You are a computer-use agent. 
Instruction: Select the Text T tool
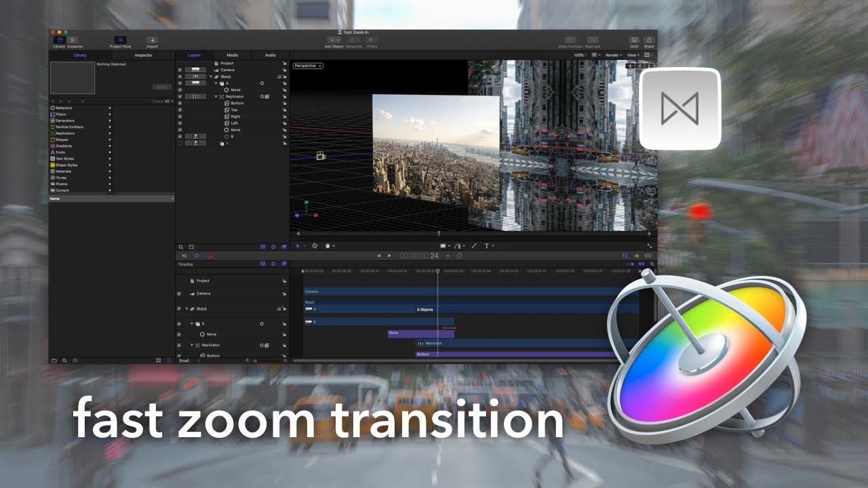point(487,246)
